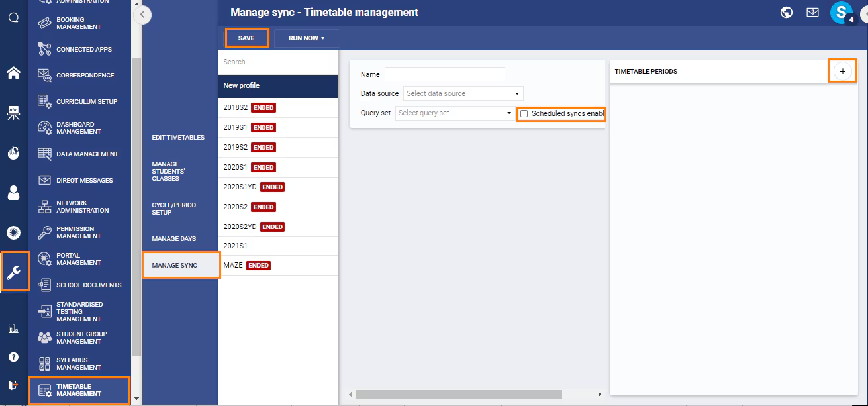The width and height of the screenshot is (868, 406).
Task: Open the user profile silhouette icon
Action: (x=13, y=193)
